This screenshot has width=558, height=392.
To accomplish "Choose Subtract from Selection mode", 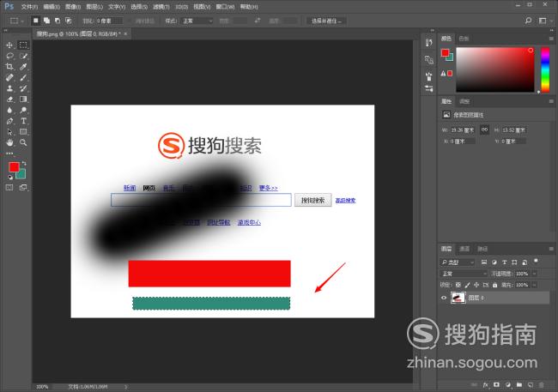I will click(58, 21).
